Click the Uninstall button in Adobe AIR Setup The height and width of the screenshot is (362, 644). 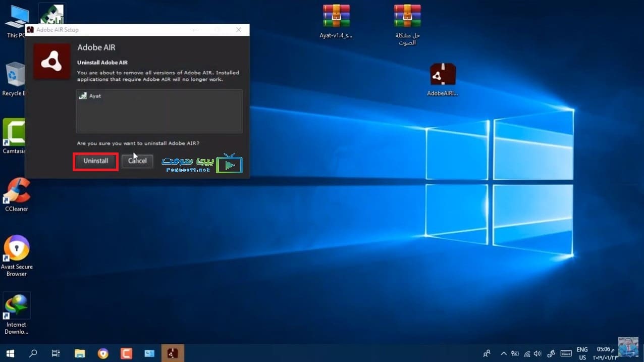(x=96, y=161)
